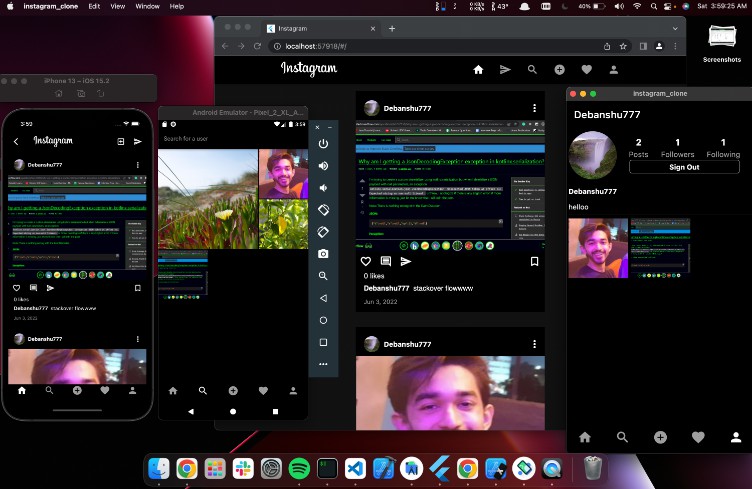Bookmark the web stackover flowwww post
The width and height of the screenshot is (752, 489).
point(534,261)
